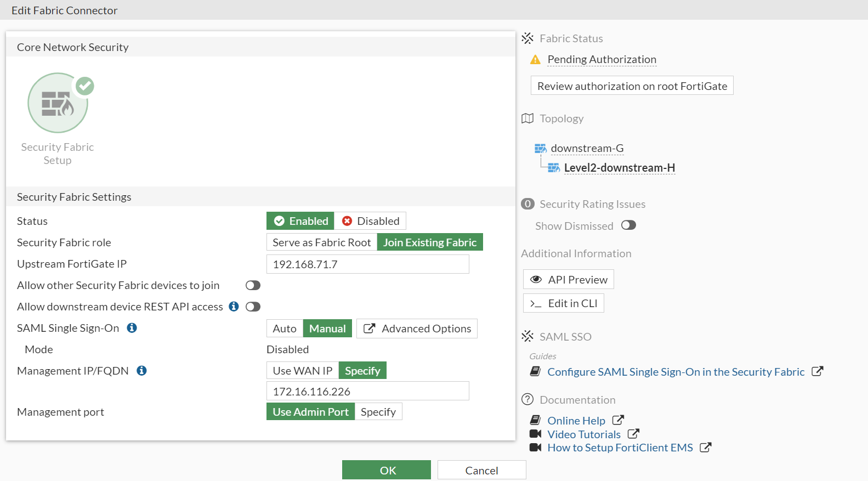Switch SAML Single Sign-On to Auto
Image resolution: width=868 pixels, height=481 pixels.
(285, 329)
